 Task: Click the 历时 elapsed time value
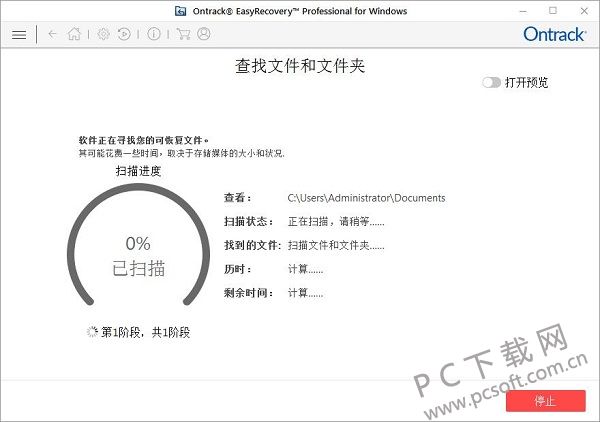tap(305, 269)
